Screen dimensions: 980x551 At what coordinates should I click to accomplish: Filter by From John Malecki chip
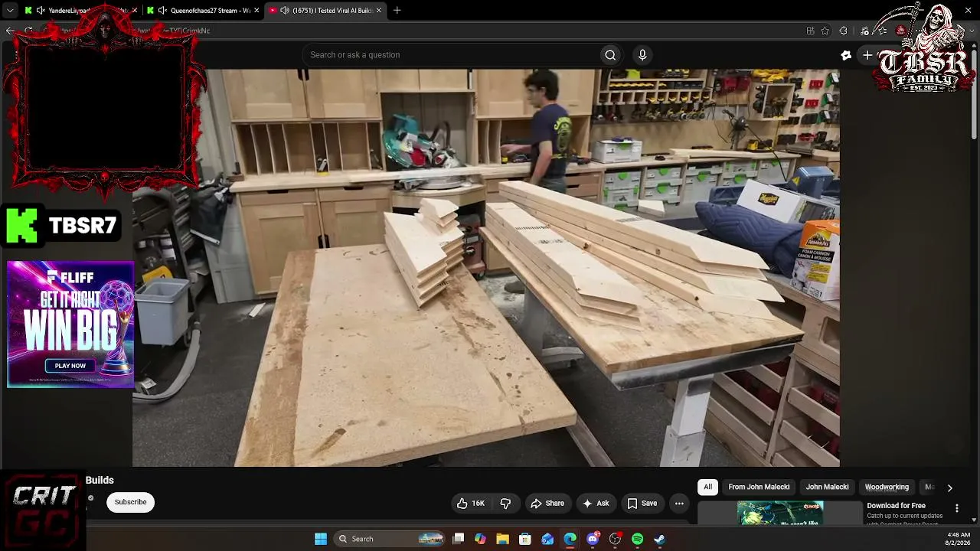pyautogui.click(x=759, y=487)
